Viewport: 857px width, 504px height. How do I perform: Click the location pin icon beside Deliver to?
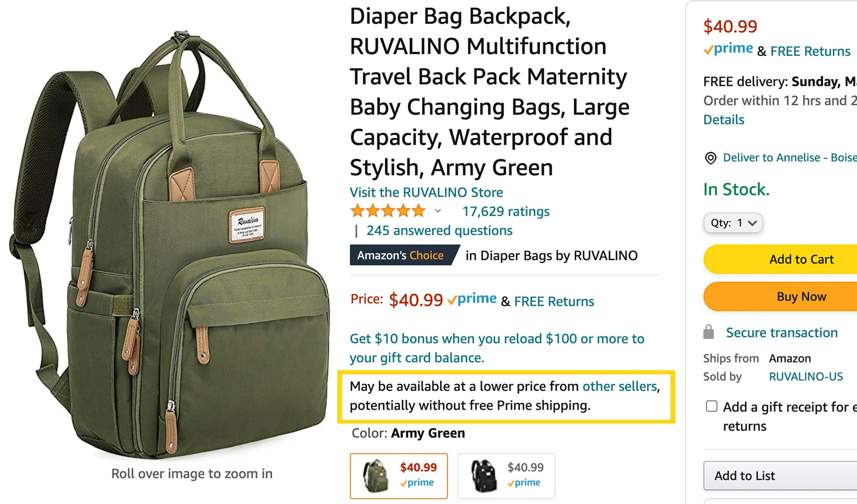click(710, 158)
